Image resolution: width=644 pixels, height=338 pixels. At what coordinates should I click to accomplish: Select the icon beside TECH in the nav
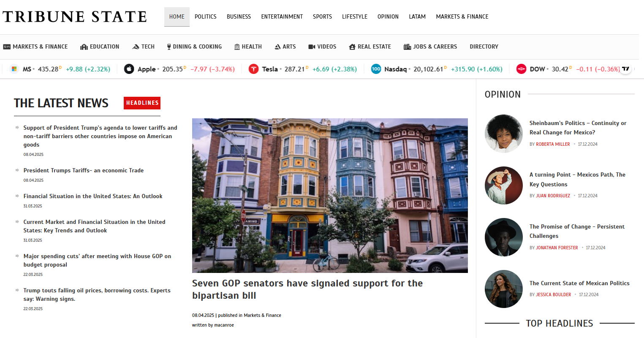[x=136, y=46]
